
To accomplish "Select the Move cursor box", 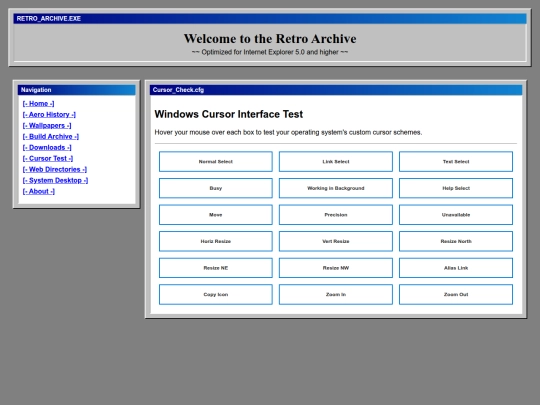I will tap(216, 215).
